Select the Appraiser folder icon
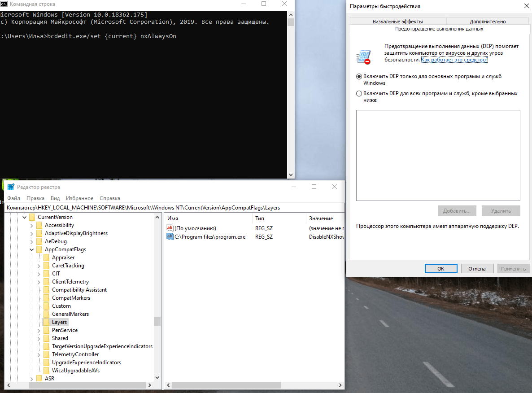The width and height of the screenshot is (532, 393). pos(46,258)
